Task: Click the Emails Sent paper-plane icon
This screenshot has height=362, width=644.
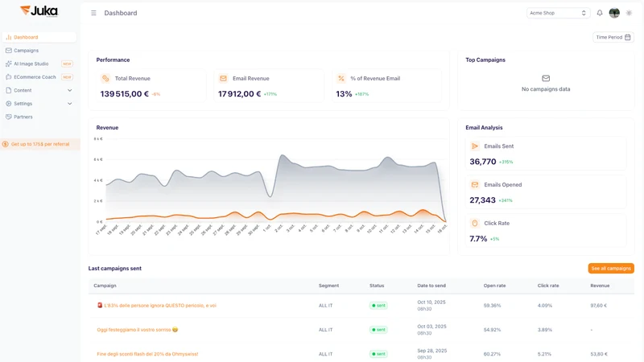Action: [475, 146]
